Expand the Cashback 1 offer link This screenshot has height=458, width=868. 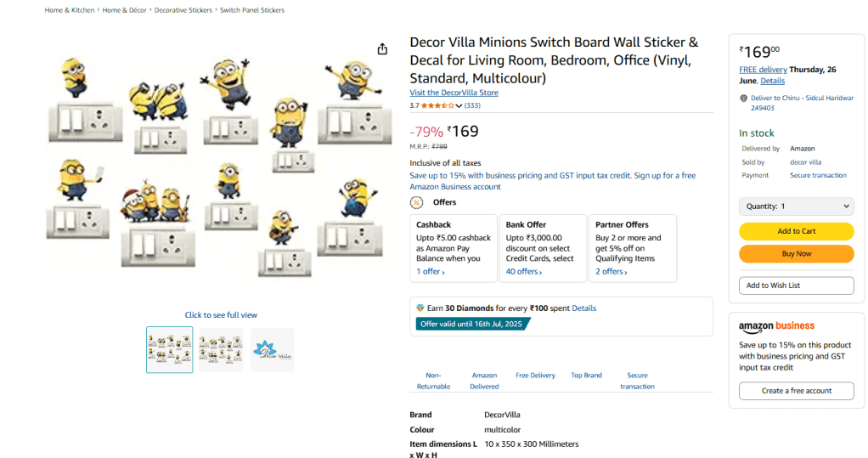430,272
